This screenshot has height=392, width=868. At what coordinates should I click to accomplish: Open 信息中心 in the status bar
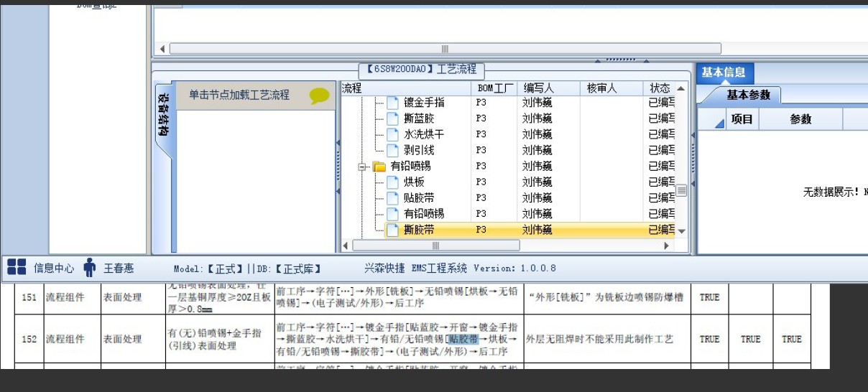pos(54,269)
